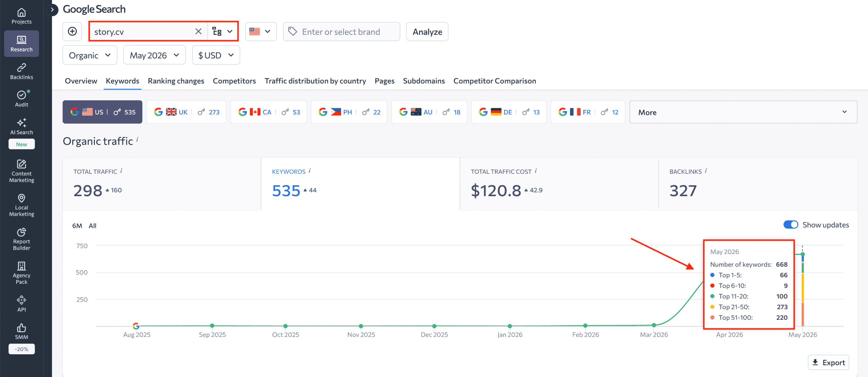
Task: Open Content Marketing sidebar item
Action: (21, 171)
